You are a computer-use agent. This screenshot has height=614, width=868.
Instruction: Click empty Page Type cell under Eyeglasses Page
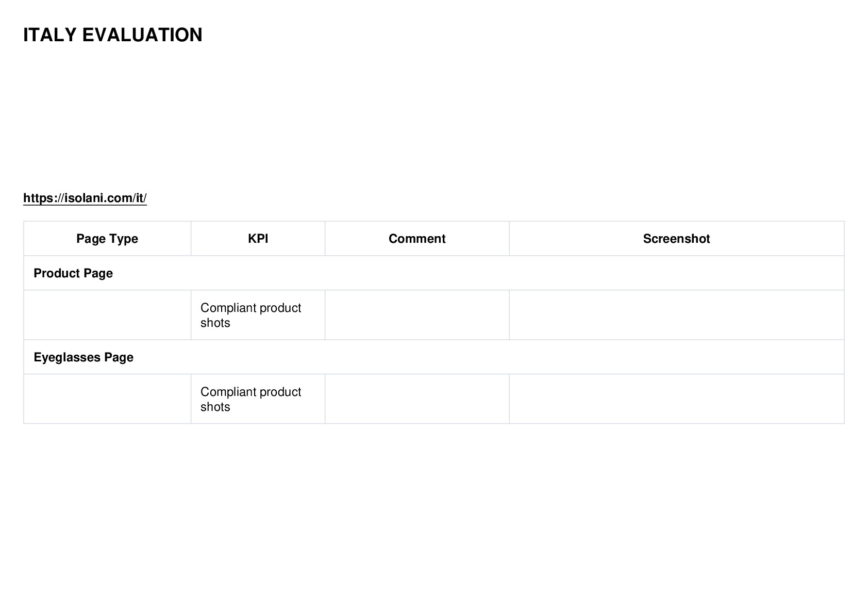pos(107,399)
